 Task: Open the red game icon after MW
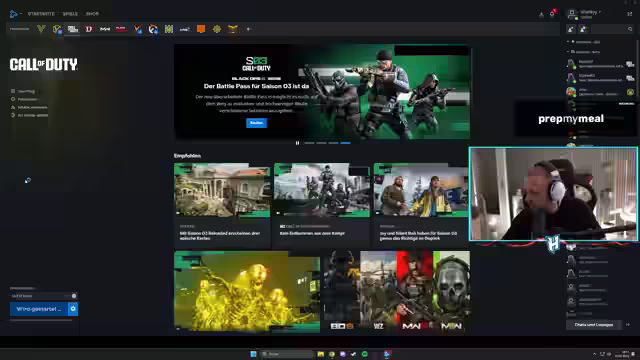121,29
